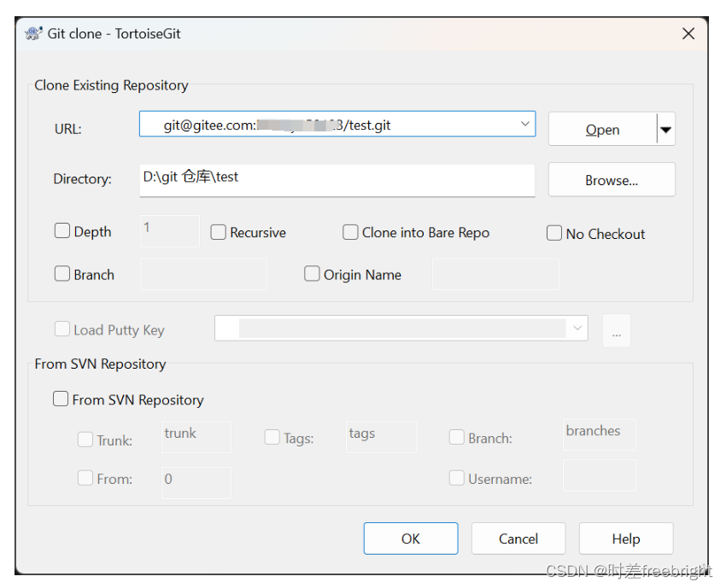
Task: Toggle the Username checkbox
Action: [457, 478]
